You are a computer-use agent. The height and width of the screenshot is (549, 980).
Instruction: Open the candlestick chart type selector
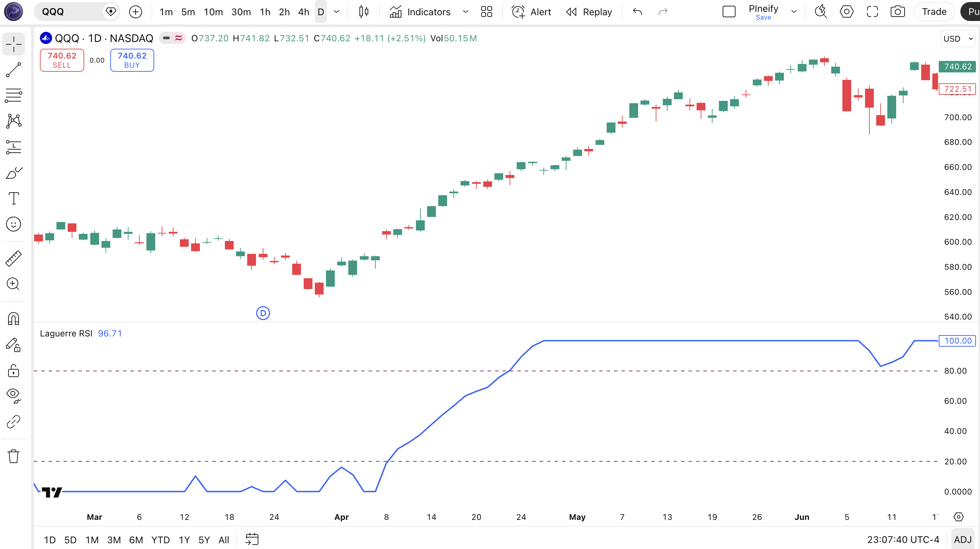click(x=364, y=12)
